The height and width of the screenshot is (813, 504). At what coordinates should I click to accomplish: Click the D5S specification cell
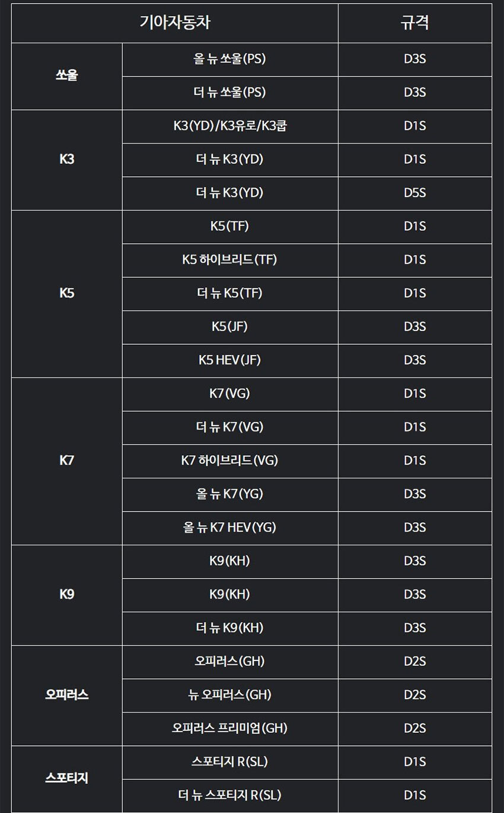click(x=414, y=193)
